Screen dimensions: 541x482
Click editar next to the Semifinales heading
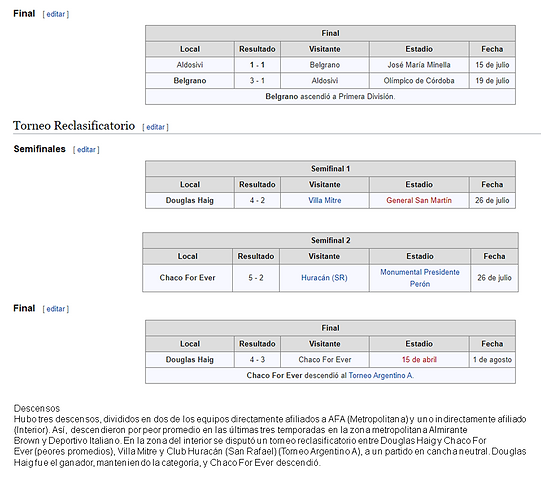click(x=86, y=149)
